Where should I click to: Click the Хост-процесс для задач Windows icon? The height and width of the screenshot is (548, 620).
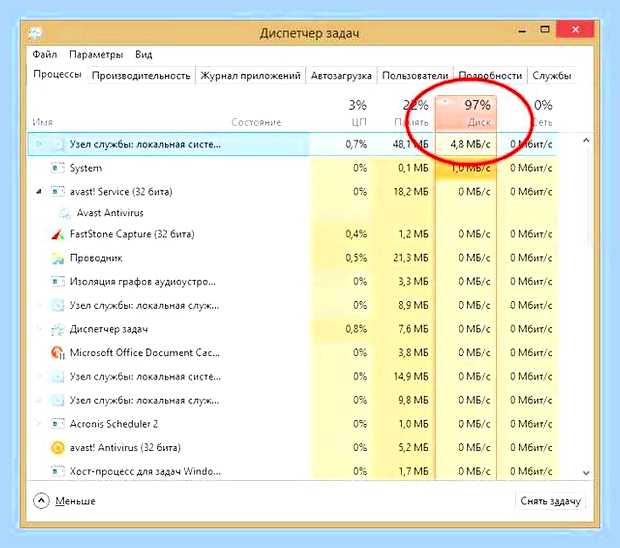coord(58,471)
